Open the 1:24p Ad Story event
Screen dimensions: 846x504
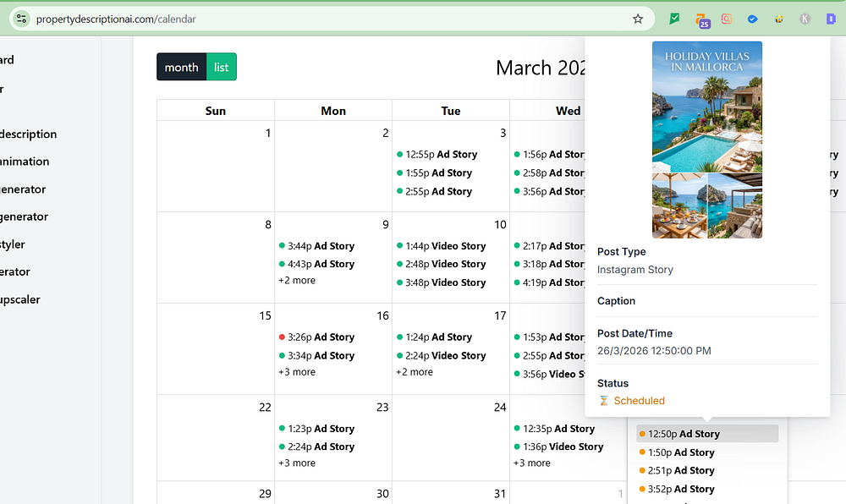coord(434,337)
